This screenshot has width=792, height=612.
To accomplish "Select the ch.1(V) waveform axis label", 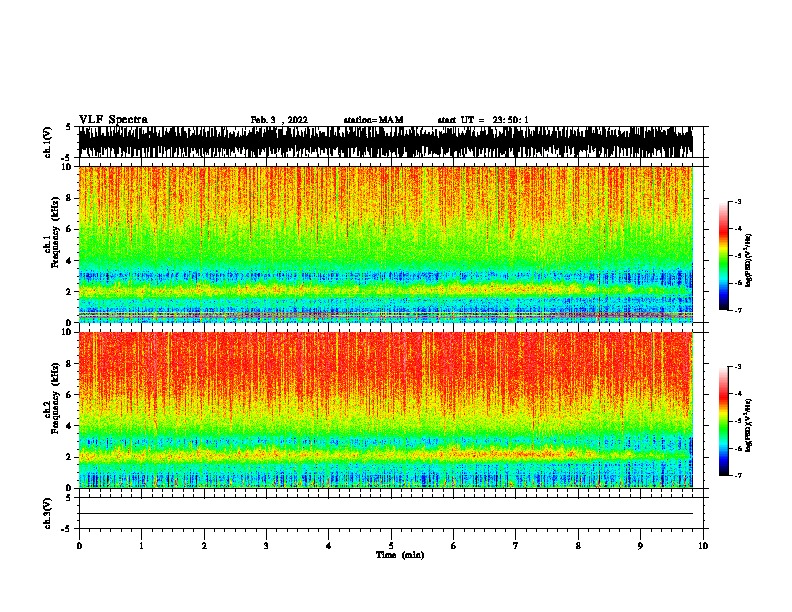I will coord(48,142).
